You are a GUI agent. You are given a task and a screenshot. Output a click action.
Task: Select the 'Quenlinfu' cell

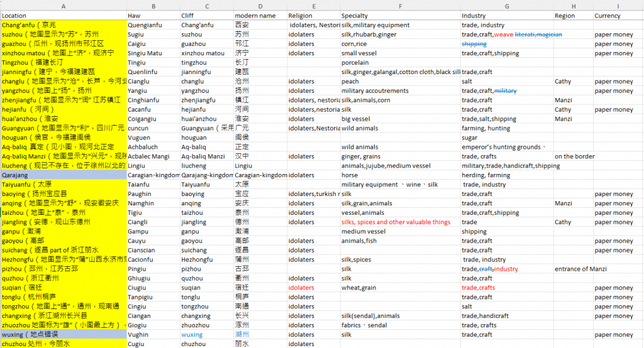coord(153,72)
